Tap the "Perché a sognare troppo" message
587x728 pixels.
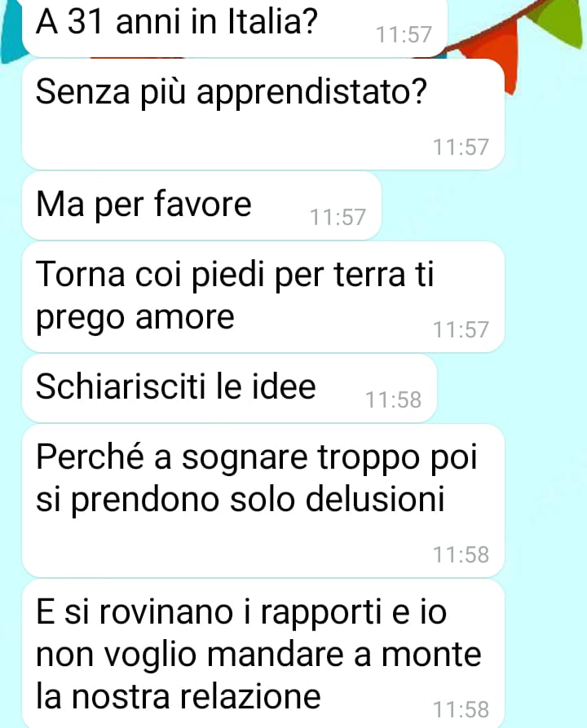point(263,501)
